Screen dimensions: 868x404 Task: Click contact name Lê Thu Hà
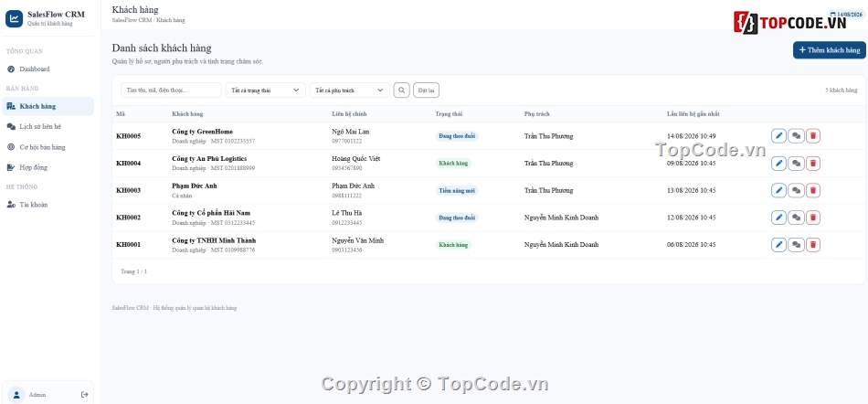(x=347, y=213)
